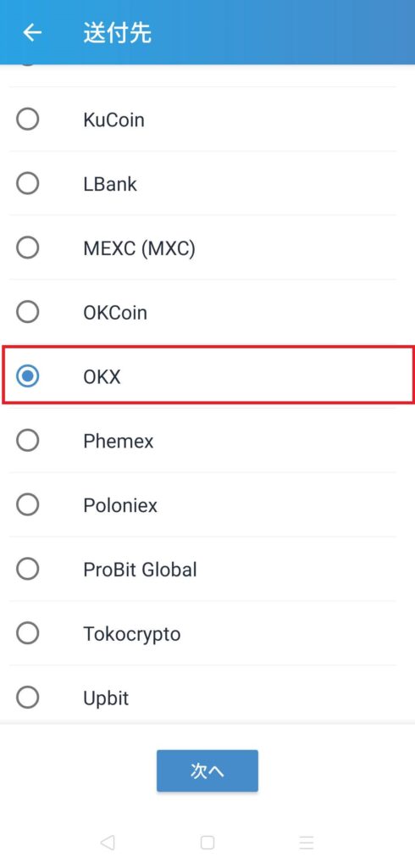Tap Android home square button
Viewport: 415px width, 868px height.
point(207,843)
